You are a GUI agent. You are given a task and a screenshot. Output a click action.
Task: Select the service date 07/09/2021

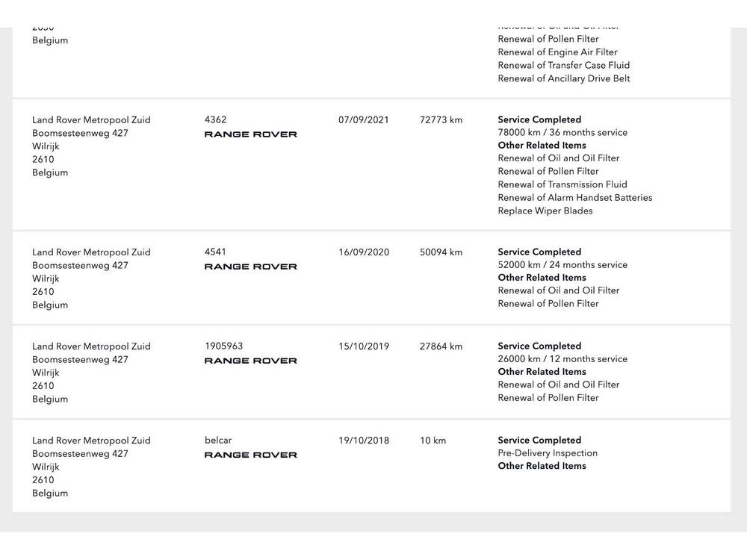pyautogui.click(x=364, y=119)
